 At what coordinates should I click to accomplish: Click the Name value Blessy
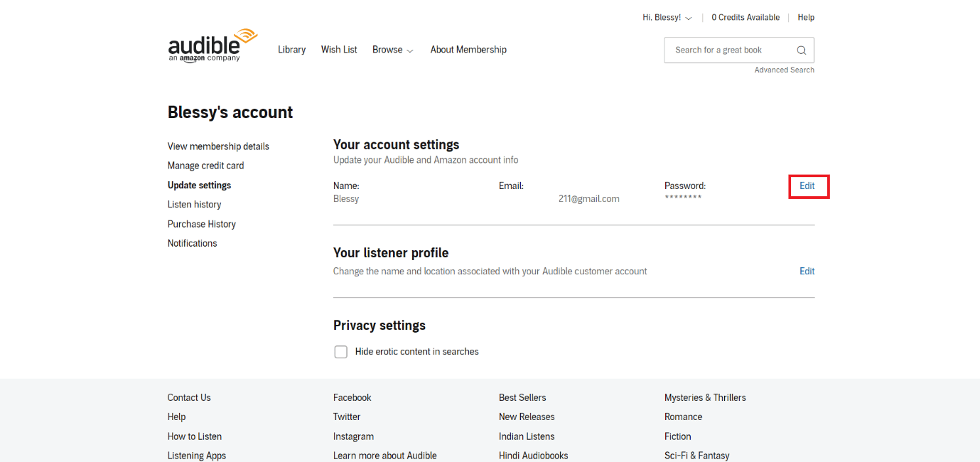click(x=346, y=199)
